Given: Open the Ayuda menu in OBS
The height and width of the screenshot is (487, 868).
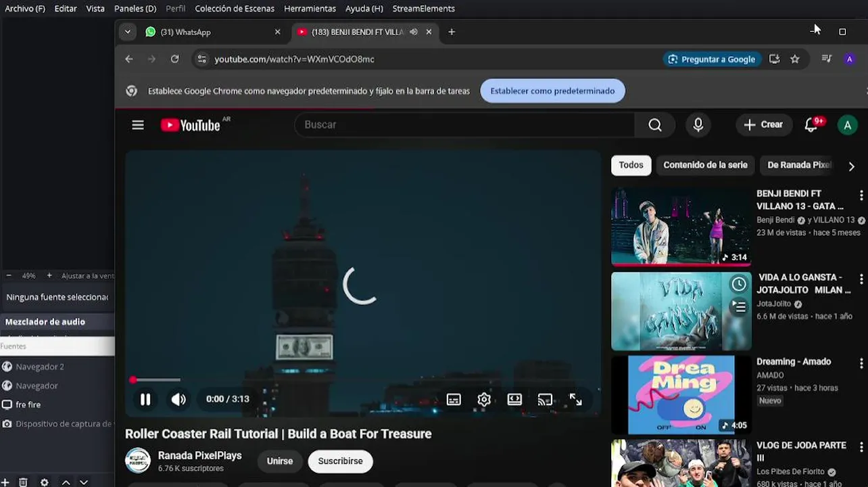Looking at the screenshot, I should tap(364, 9).
